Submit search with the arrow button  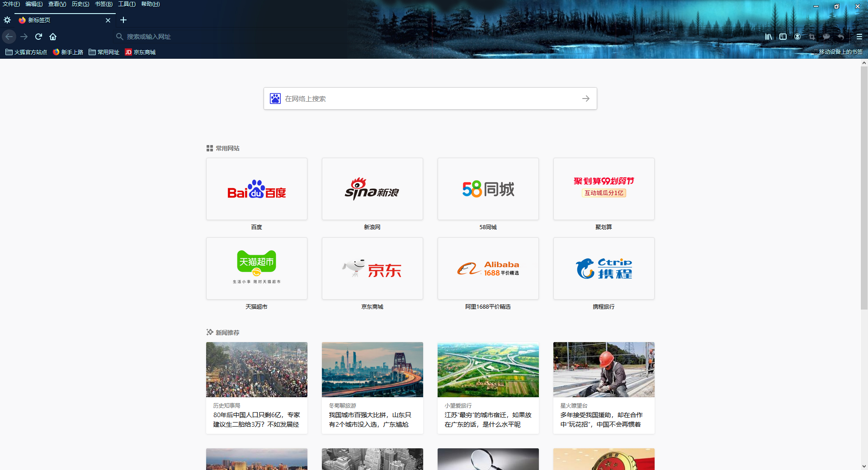586,99
